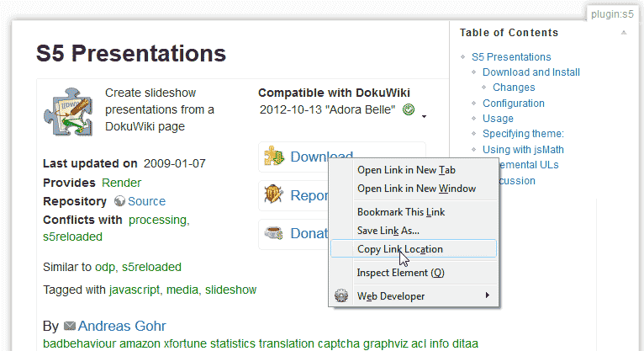Image resolution: width=644 pixels, height=351 pixels.
Task: Choose Inspect Element in context menu
Action: click(x=401, y=273)
